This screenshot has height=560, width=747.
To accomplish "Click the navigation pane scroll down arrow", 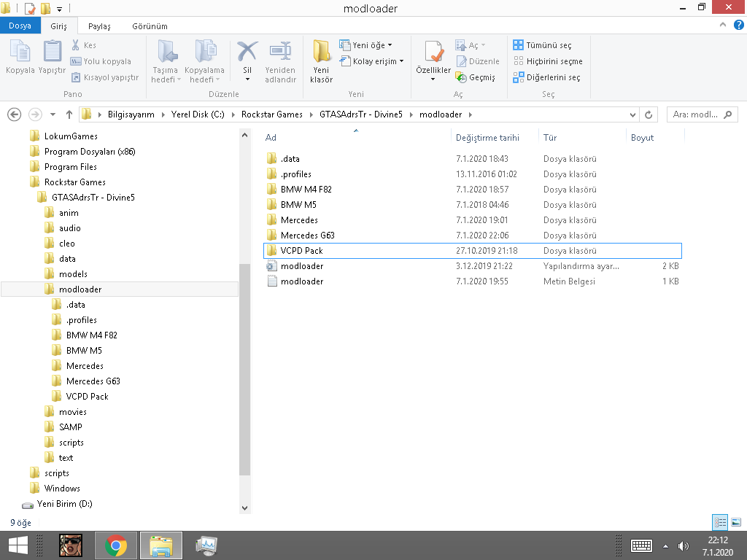I will (244, 507).
